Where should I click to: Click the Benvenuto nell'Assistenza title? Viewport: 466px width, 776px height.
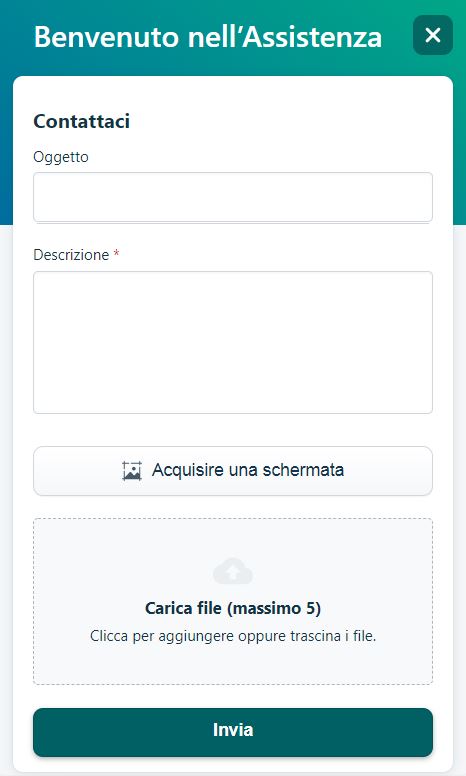[x=208, y=37]
